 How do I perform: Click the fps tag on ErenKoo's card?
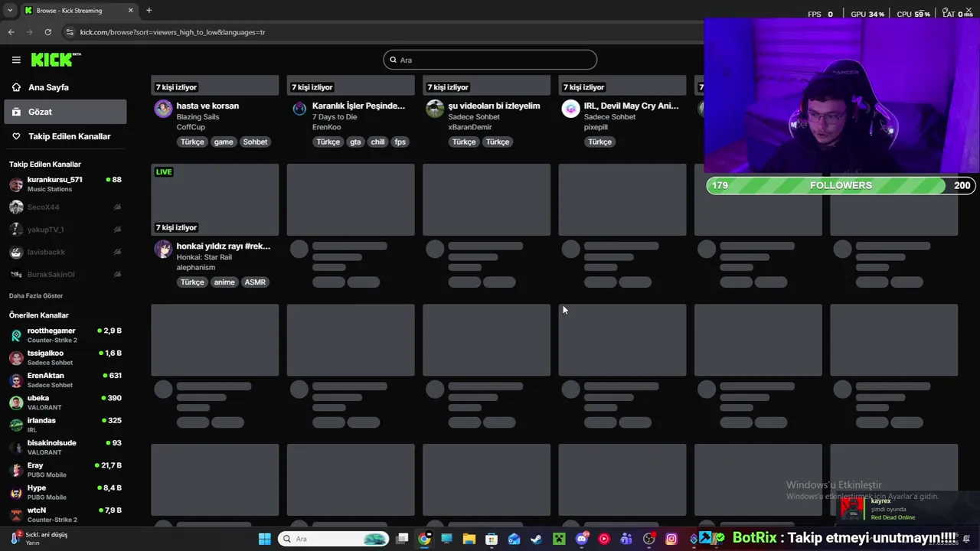click(400, 142)
